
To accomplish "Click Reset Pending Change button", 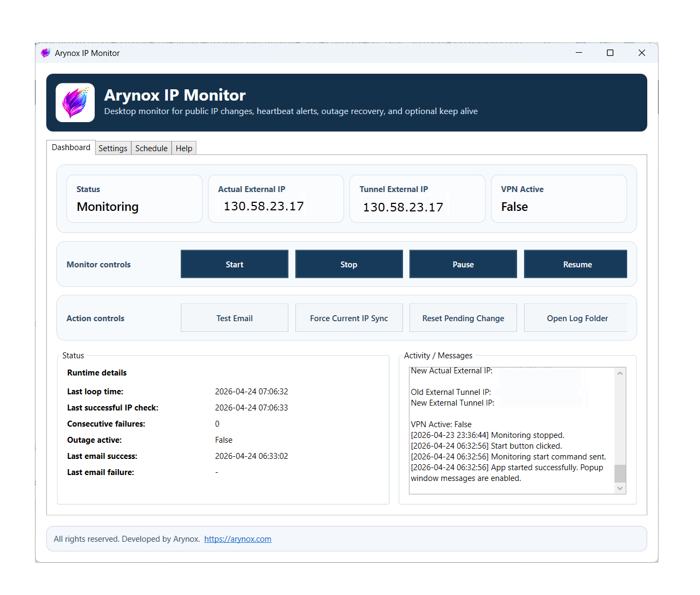I will coord(463,318).
